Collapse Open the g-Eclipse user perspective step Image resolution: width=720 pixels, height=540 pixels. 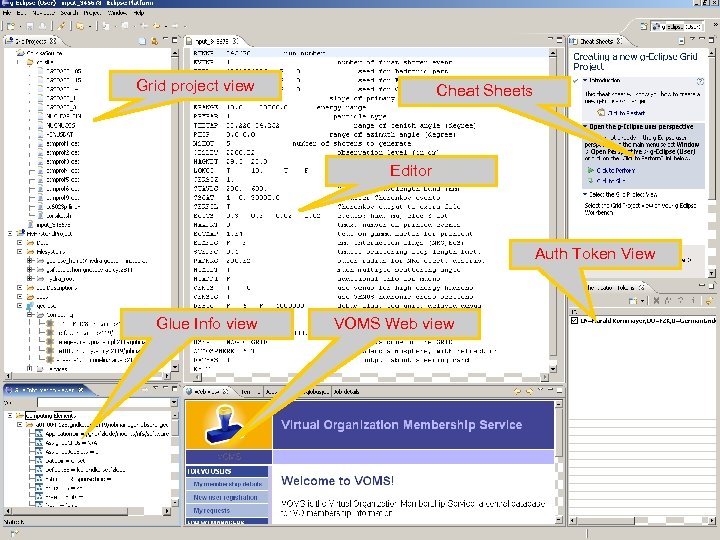[x=585, y=126]
